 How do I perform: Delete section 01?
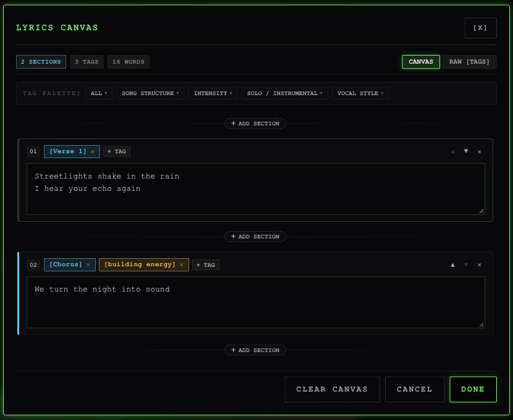[x=479, y=152]
